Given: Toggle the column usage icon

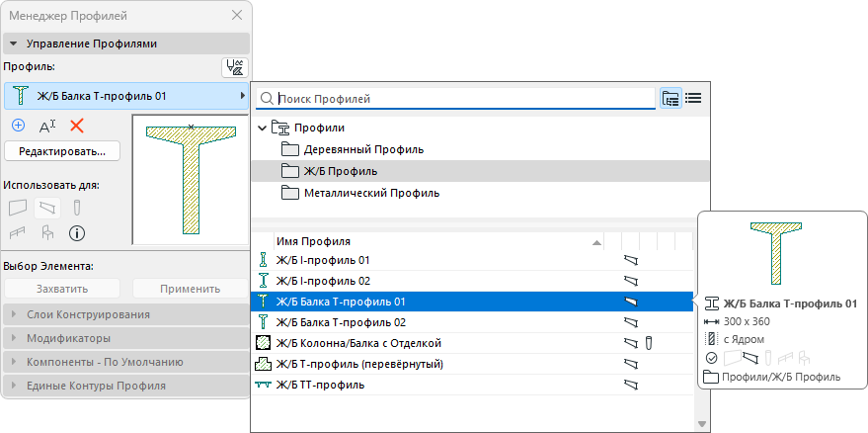Looking at the screenshot, I should click(x=76, y=208).
